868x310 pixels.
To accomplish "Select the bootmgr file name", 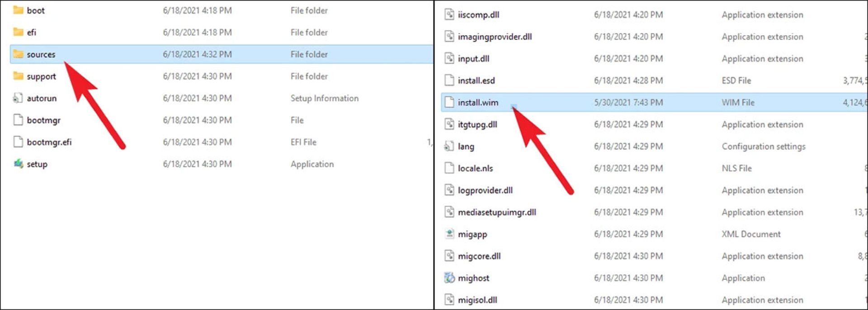I will click(43, 120).
